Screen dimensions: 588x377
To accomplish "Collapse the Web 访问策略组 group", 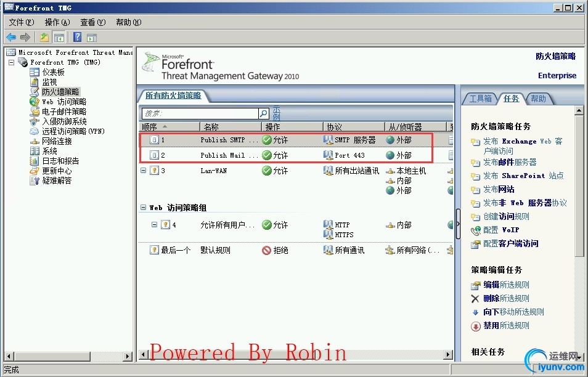I will 143,207.
